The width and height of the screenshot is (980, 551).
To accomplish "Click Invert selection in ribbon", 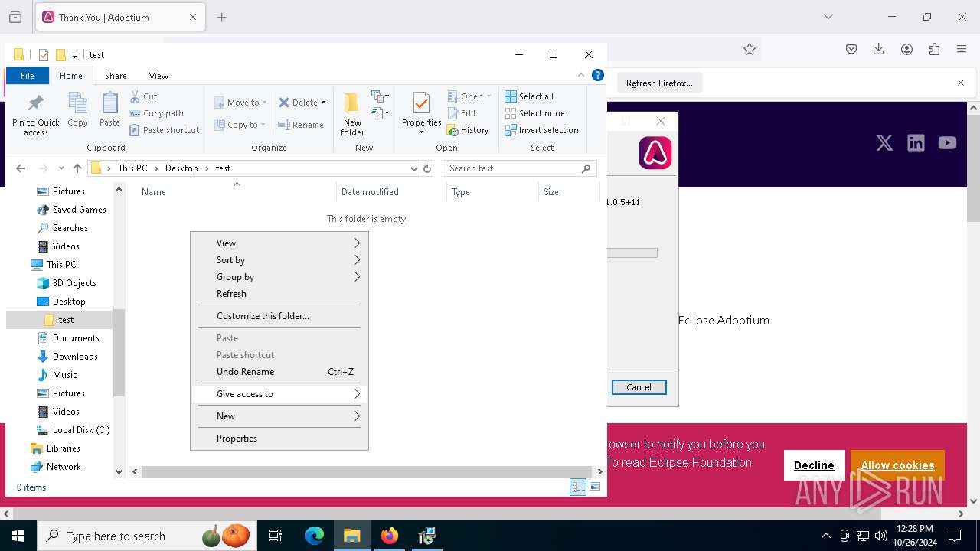I will click(x=541, y=130).
